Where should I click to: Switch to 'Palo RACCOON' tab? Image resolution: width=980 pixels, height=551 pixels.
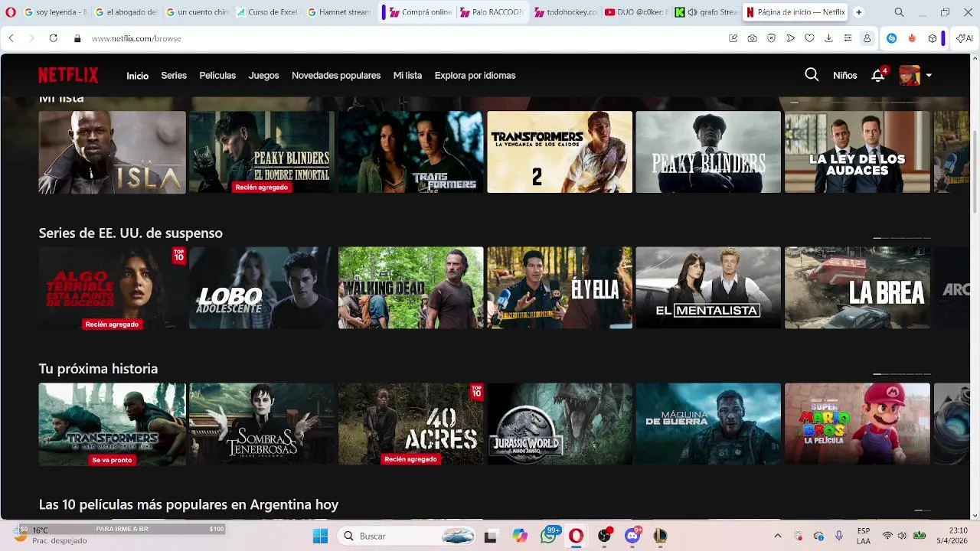492,12
